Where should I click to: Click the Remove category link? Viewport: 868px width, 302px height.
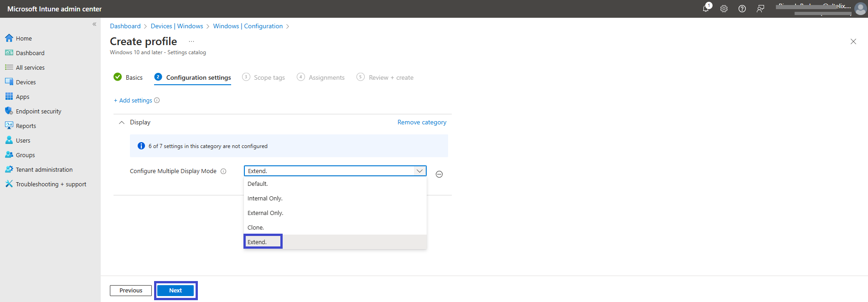[422, 122]
